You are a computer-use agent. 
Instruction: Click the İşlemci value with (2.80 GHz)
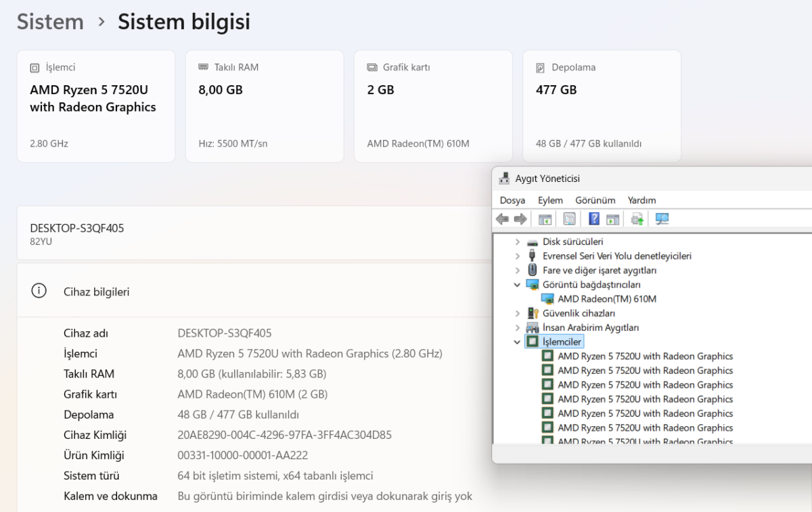(x=310, y=354)
